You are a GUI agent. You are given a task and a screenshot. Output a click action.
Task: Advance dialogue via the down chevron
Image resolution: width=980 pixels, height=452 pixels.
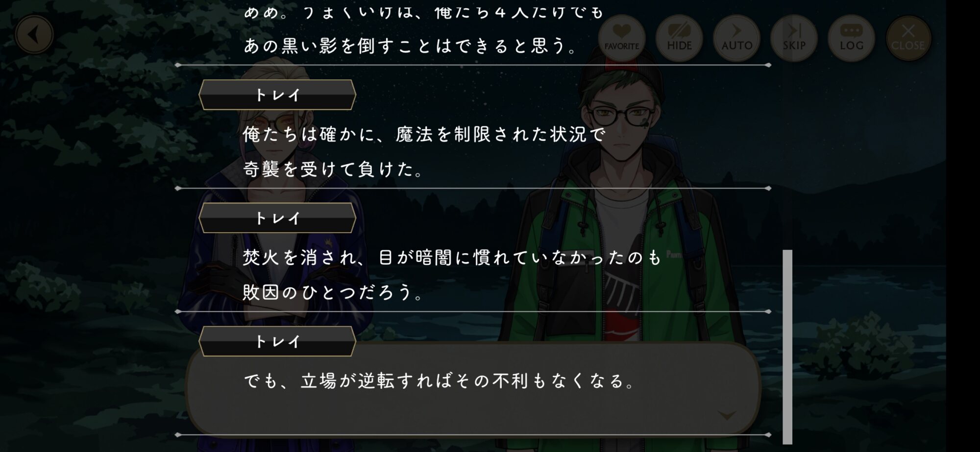(727, 415)
